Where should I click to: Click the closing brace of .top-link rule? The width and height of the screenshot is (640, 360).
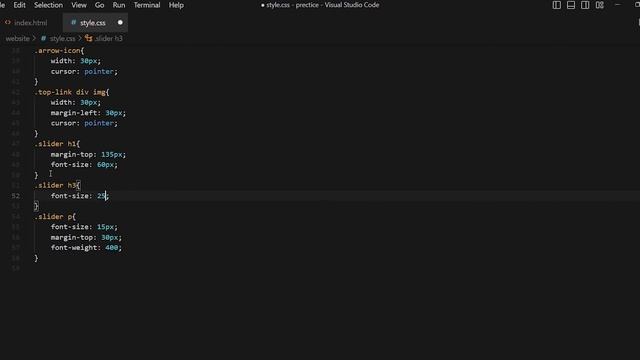coord(36,133)
